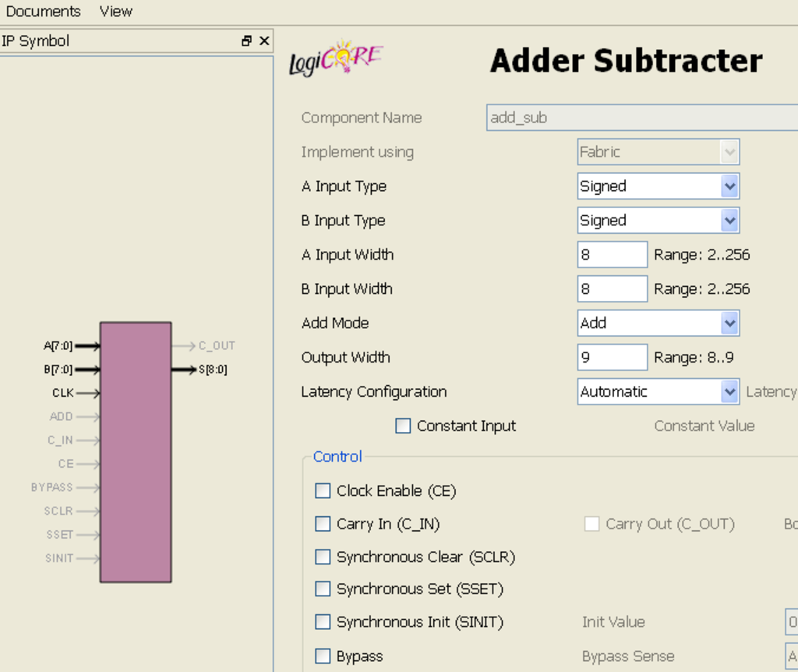The width and height of the screenshot is (798, 672).
Task: Click the purple IP symbol block
Action: [136, 452]
